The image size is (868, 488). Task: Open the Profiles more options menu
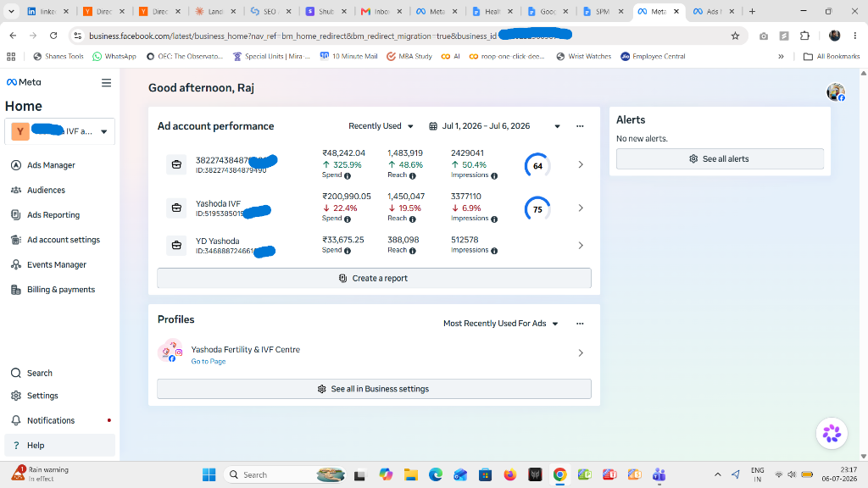tap(580, 324)
